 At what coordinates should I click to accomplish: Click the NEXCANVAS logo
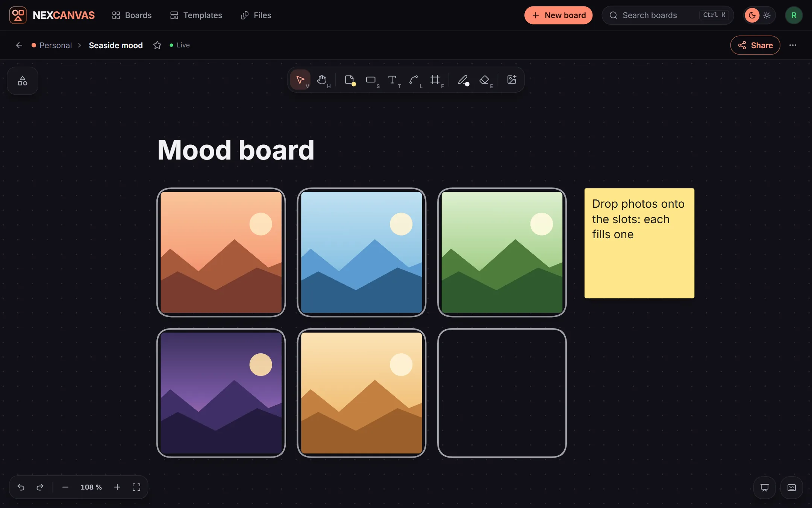(52, 15)
